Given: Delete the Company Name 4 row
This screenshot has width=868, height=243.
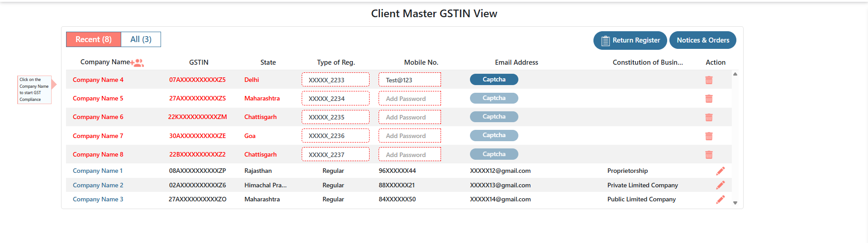Looking at the screenshot, I should click(x=708, y=80).
